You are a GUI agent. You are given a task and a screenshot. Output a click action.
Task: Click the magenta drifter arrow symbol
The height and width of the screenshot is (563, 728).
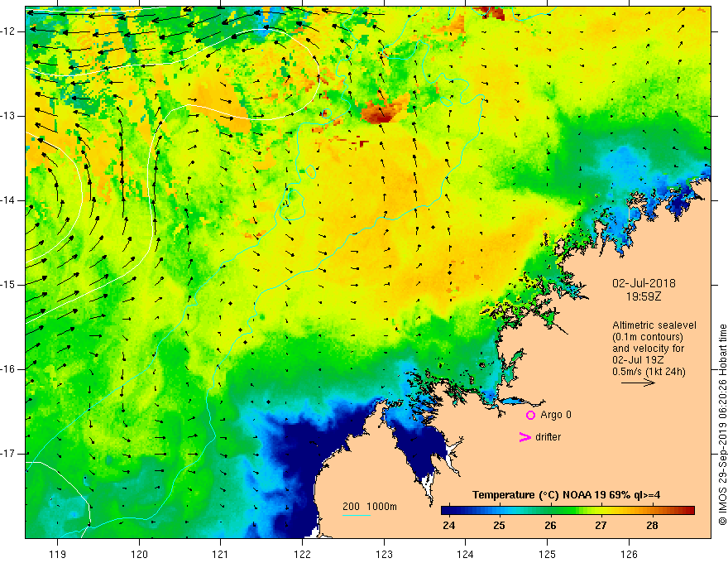(x=524, y=437)
